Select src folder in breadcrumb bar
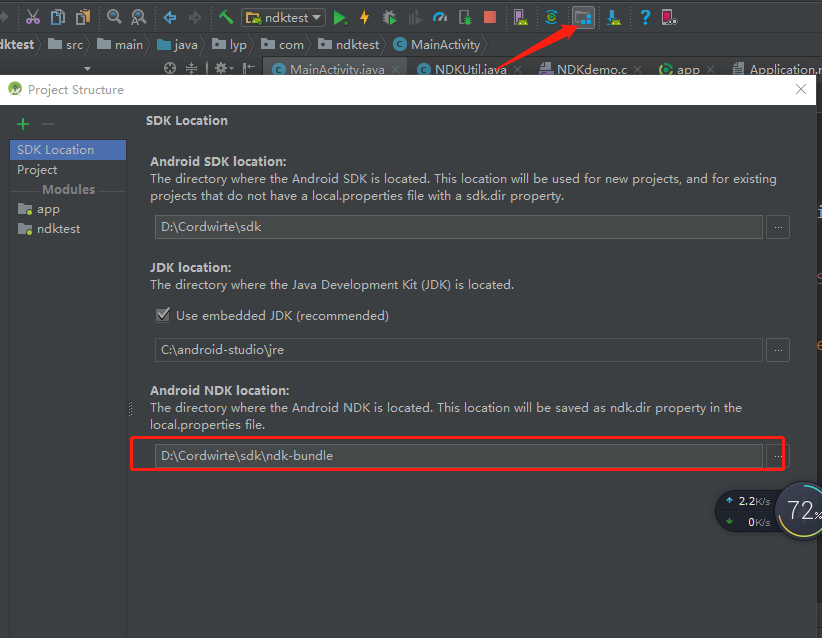This screenshot has width=822, height=638. [x=66, y=45]
